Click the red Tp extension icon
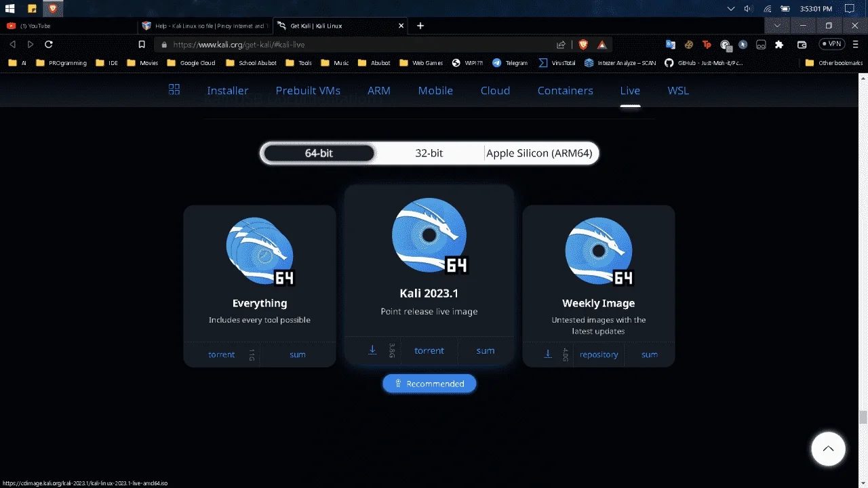The width and height of the screenshot is (868, 488). point(707,45)
